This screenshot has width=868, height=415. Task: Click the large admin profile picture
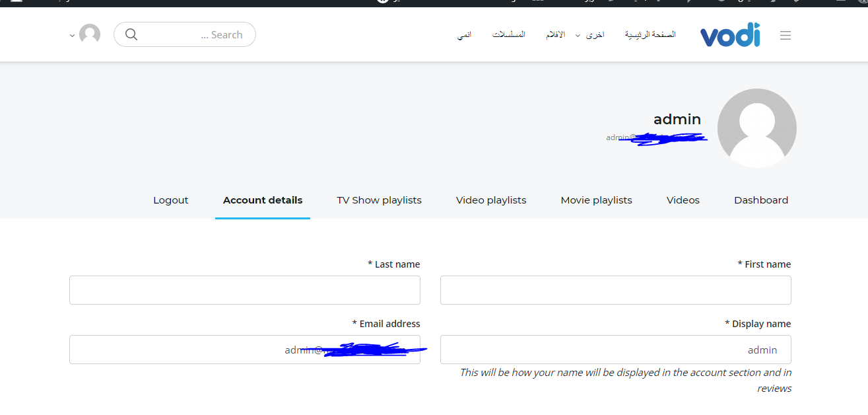[756, 128]
